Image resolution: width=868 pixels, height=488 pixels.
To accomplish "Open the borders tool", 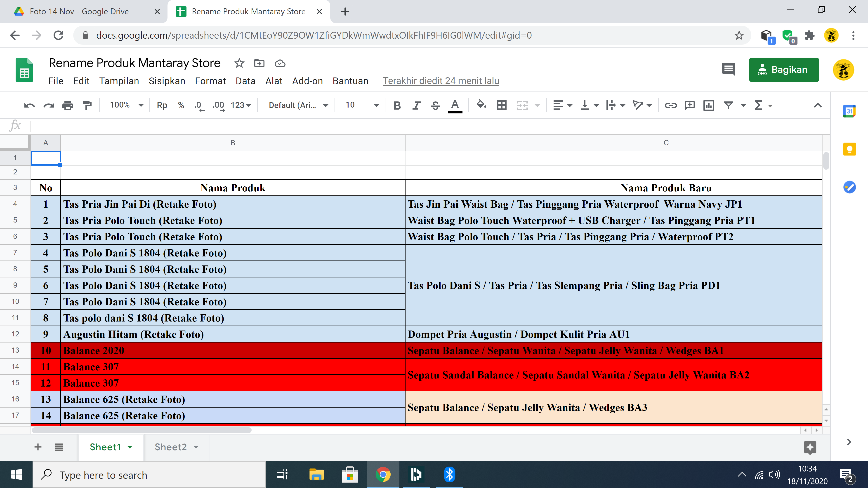I will click(x=501, y=106).
